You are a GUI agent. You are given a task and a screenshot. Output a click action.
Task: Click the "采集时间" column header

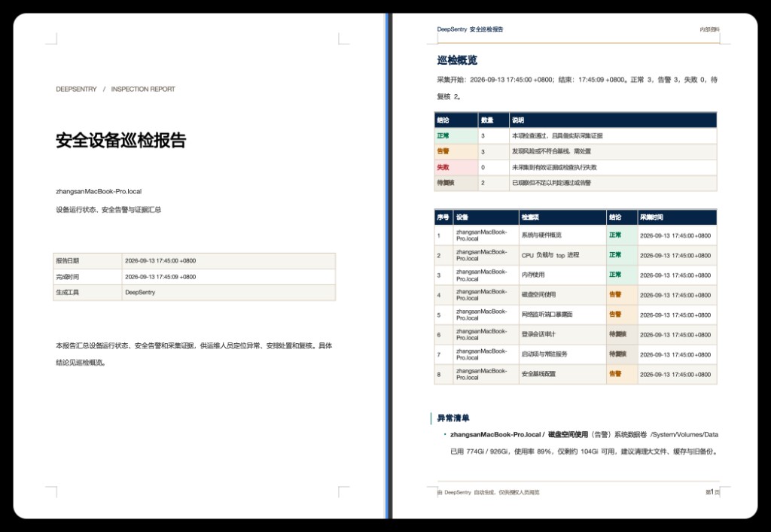pyautogui.click(x=677, y=217)
